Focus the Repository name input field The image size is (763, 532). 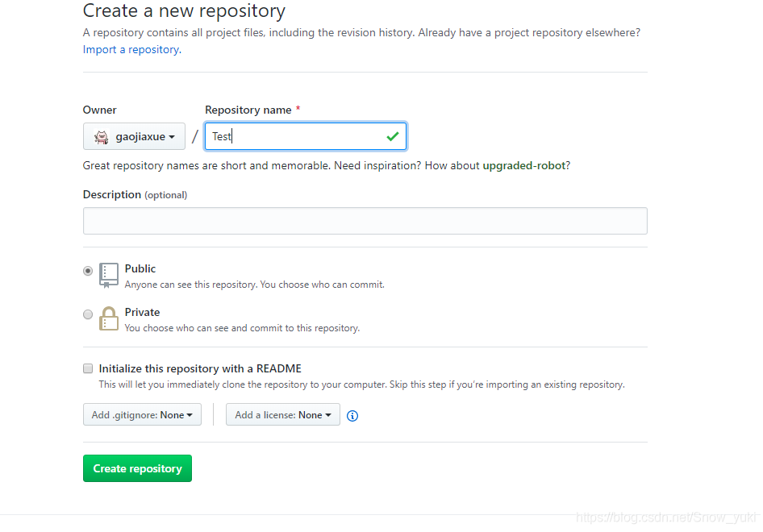(306, 137)
